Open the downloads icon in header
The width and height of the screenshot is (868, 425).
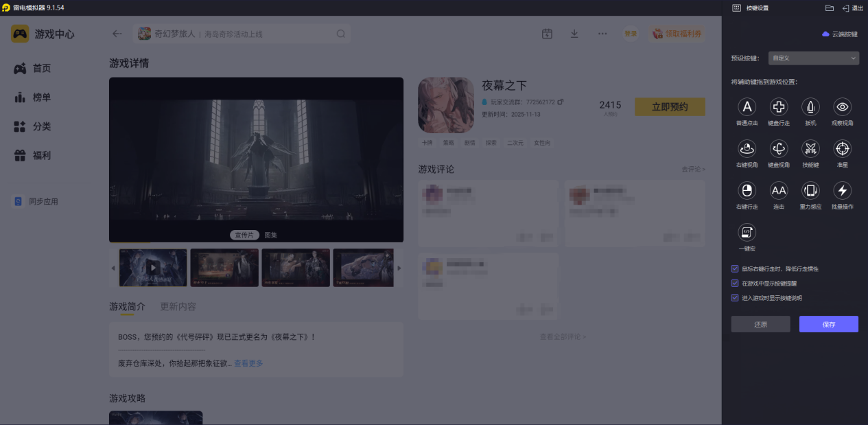tap(574, 34)
